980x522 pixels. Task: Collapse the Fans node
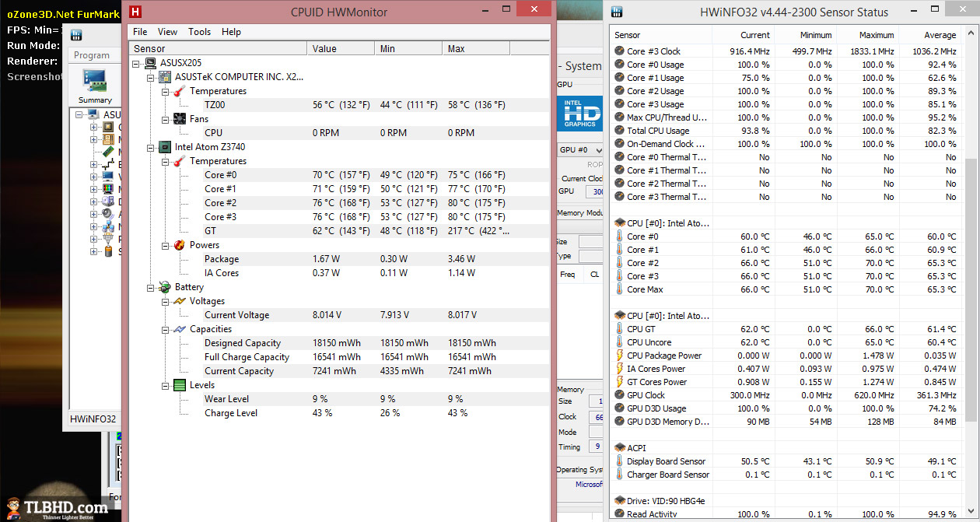[x=166, y=119]
